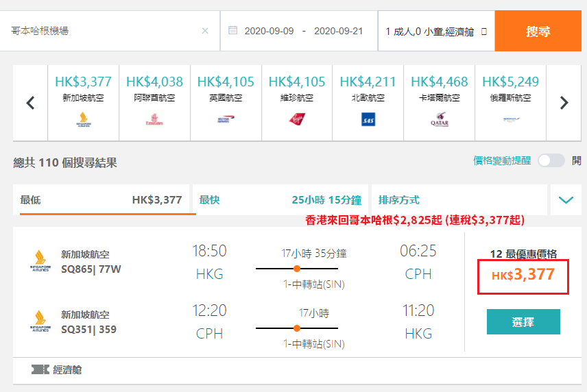Select 阿聯酋航空 HK$4,038 airline filter
Screen dimensions: 587x392
click(x=154, y=103)
